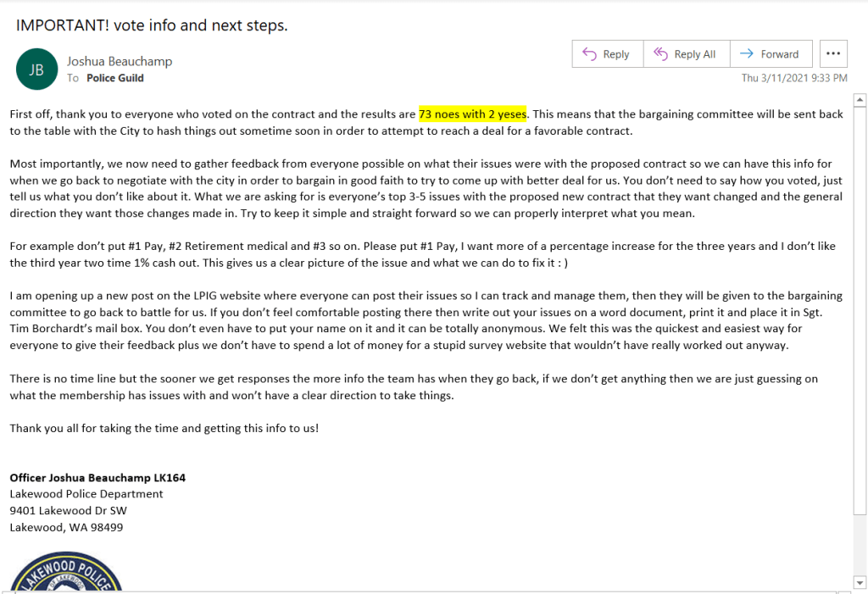Click the yellow highlighted vote result text

(x=473, y=114)
